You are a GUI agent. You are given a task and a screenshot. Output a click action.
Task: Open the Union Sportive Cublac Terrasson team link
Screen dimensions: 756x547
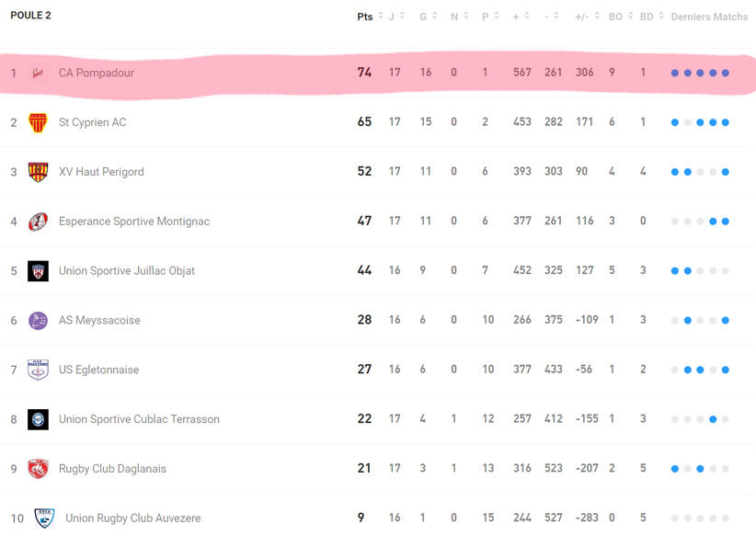(139, 419)
